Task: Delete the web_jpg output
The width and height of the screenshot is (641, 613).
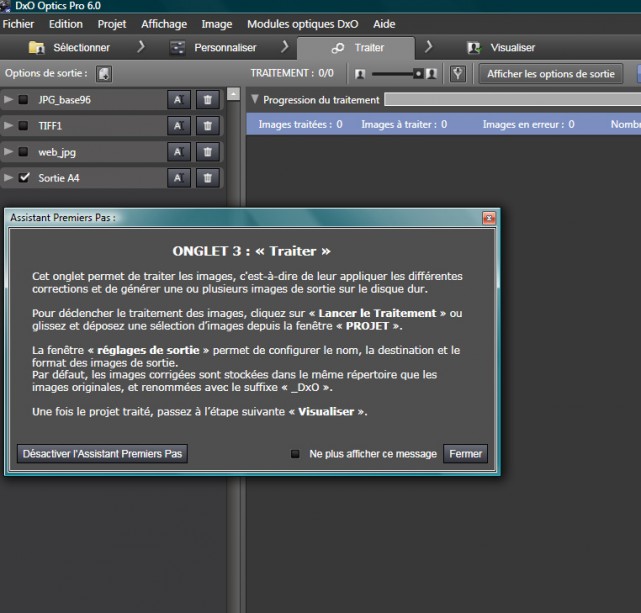Action: [x=208, y=152]
